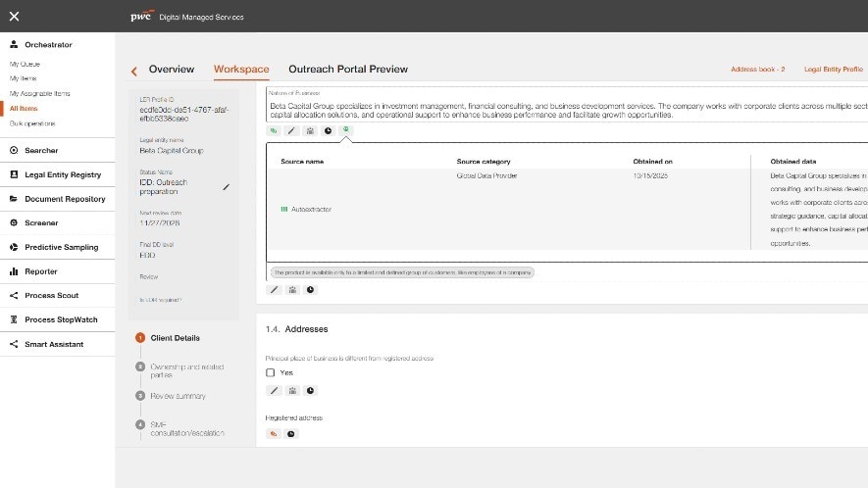868x488 pixels.
Task: Click the green link icon under Nature of Business
Action: 274,131
